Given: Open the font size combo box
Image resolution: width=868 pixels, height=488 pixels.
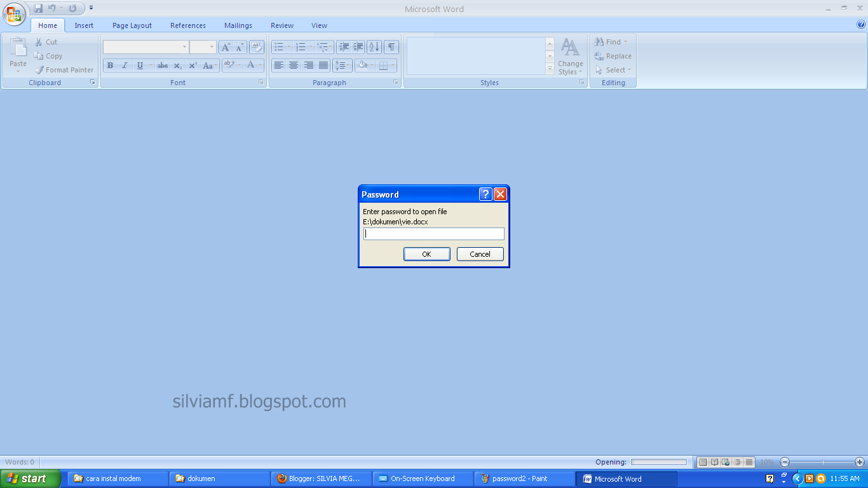Looking at the screenshot, I should (203, 47).
